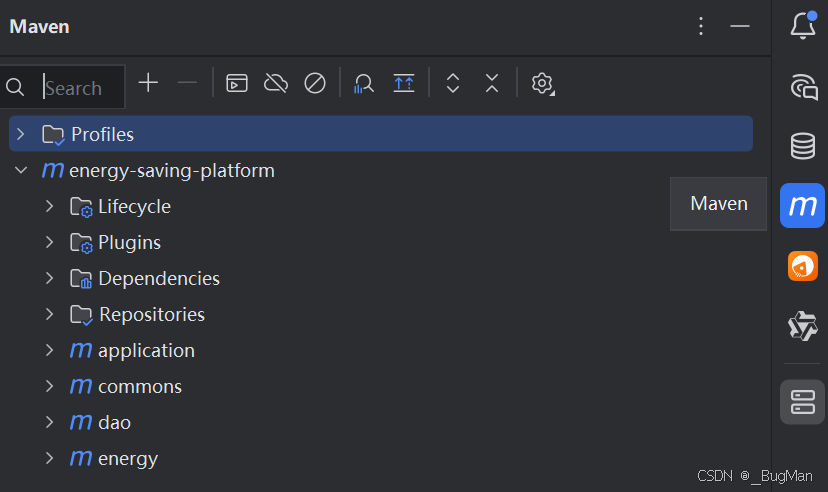Collapse all Maven tree nodes
The image size is (828, 492).
[492, 83]
